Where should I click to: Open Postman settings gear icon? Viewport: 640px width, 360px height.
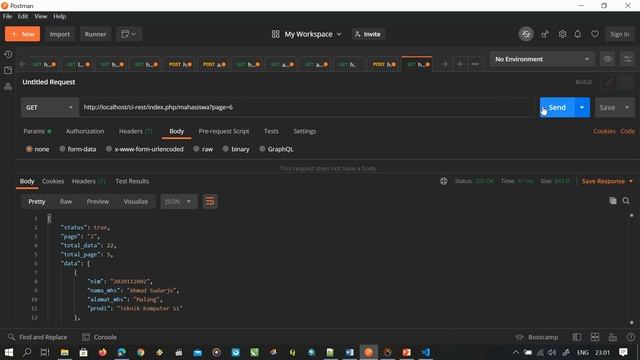[562, 34]
